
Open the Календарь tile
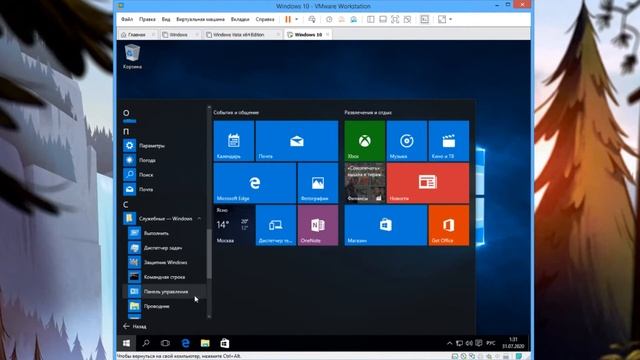click(233, 140)
